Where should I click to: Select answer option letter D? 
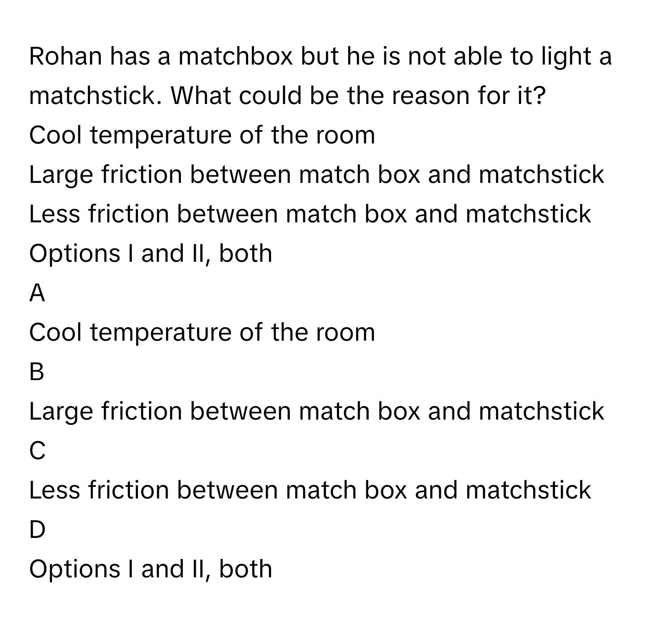37,530
